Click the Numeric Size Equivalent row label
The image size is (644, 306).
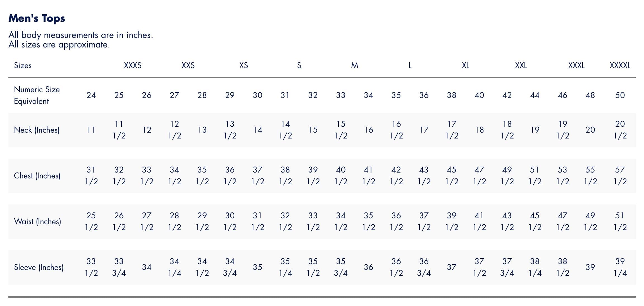(37, 95)
